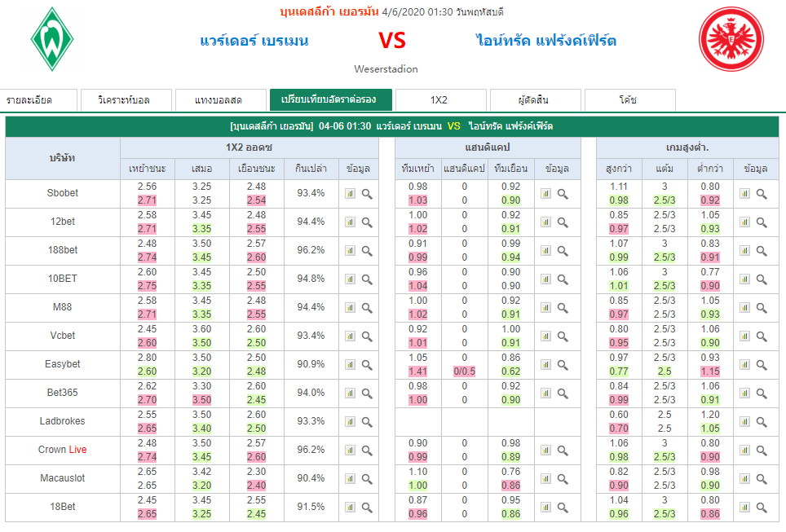Click the เหย้าชนะ column header

[148, 169]
